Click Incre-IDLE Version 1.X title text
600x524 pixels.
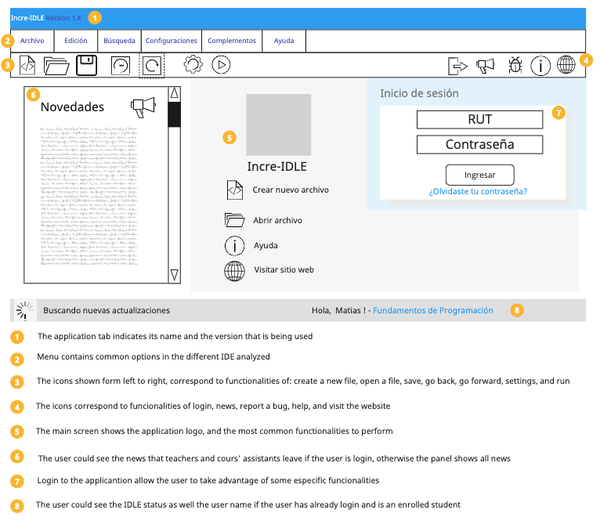[46, 18]
